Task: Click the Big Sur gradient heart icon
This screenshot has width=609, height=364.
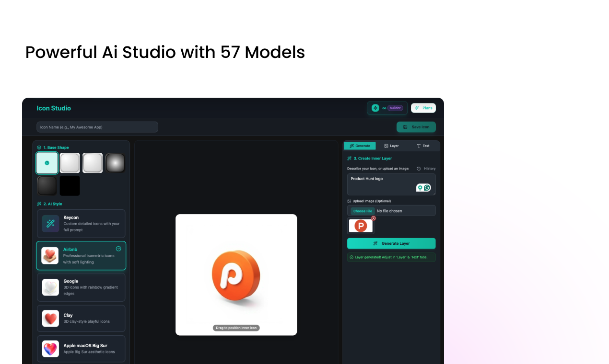Action: click(x=50, y=349)
